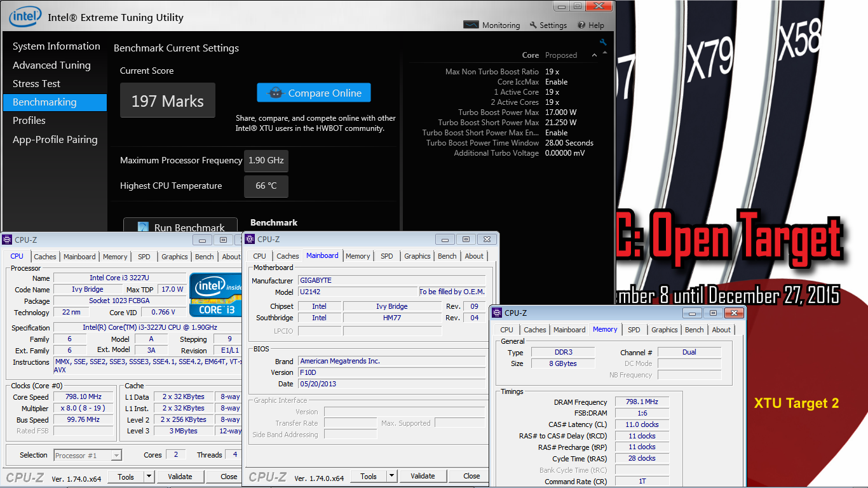
Task: Click the icon on Run Benchmark button
Action: 143,227
